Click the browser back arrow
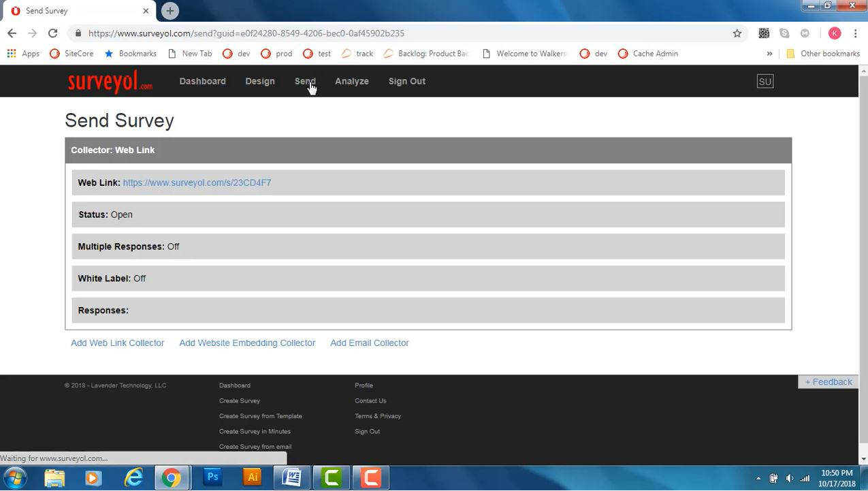 pyautogui.click(x=12, y=33)
